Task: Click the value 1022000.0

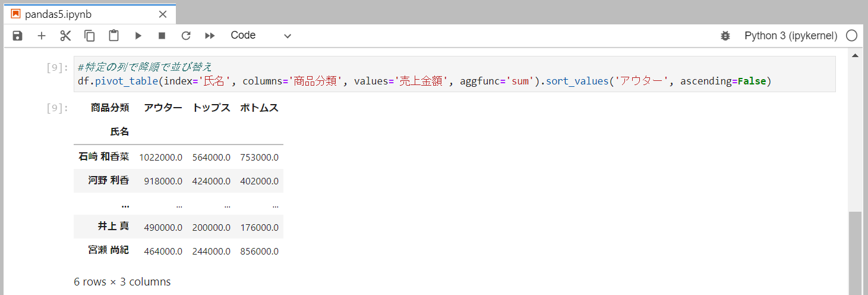Action: 160,158
